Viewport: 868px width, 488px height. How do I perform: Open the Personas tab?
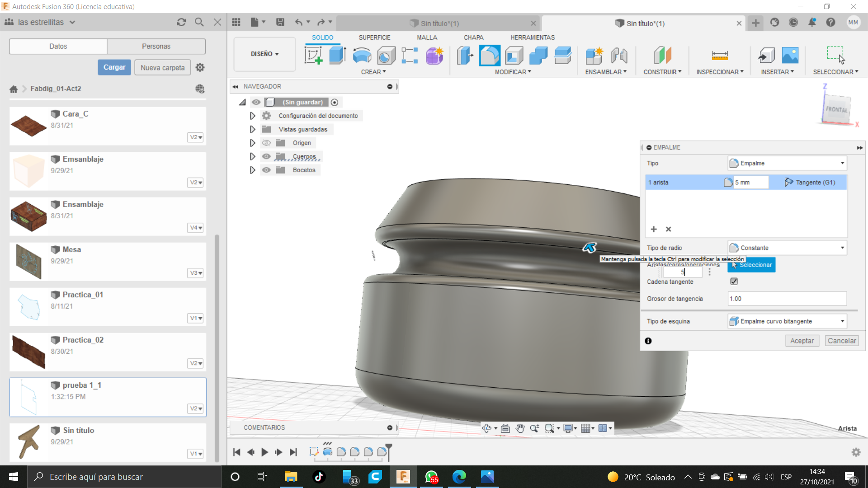156,46
